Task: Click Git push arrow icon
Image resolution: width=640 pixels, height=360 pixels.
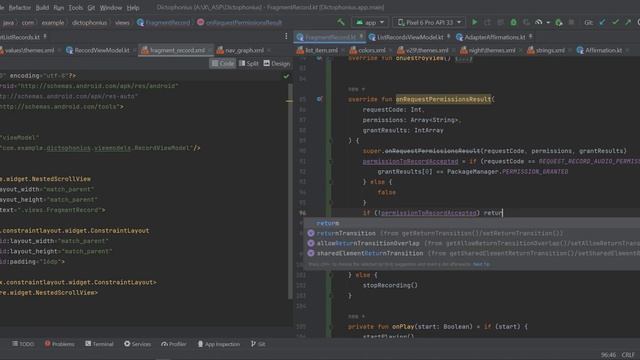Action: [x=628, y=22]
